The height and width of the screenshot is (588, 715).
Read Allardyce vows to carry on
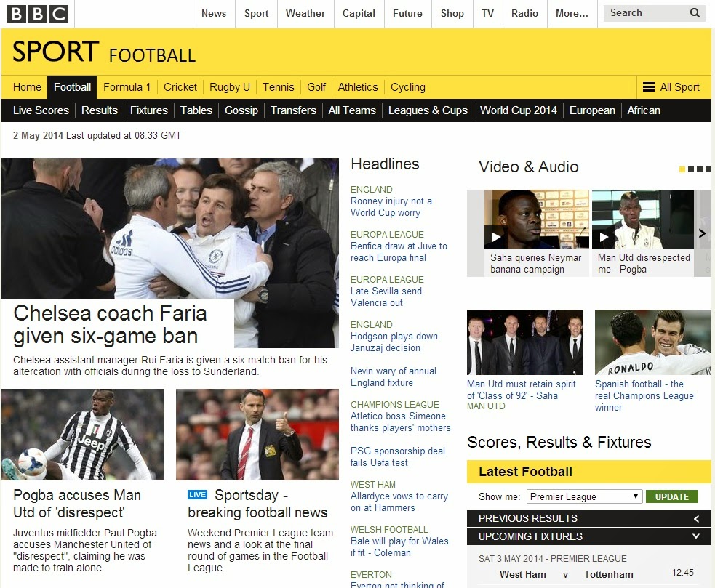click(x=399, y=502)
